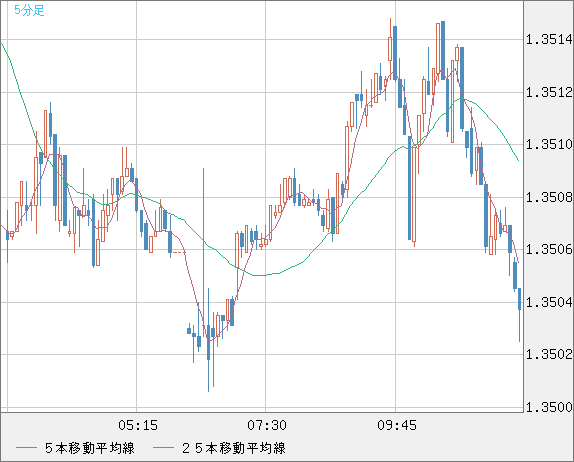The image size is (574, 462).
Task: Click the 09:45 time axis label
Action: tap(397, 425)
